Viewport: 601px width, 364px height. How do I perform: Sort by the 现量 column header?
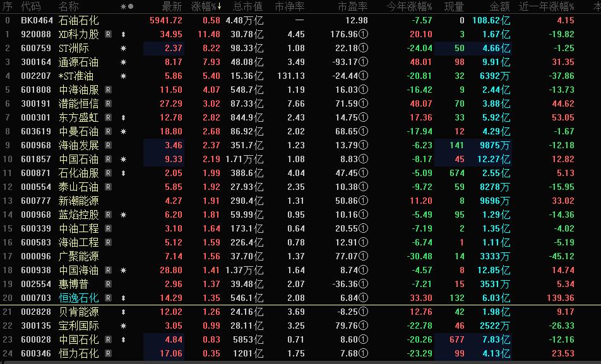(x=454, y=6)
